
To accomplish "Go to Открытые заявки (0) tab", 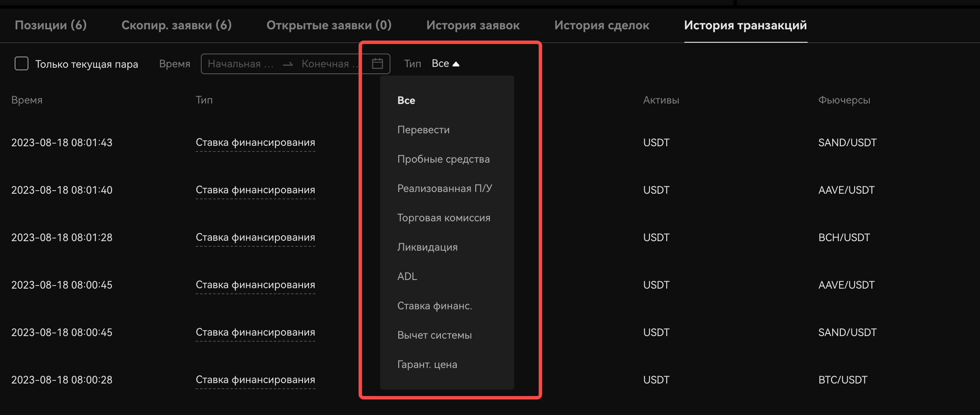I will point(329,25).
